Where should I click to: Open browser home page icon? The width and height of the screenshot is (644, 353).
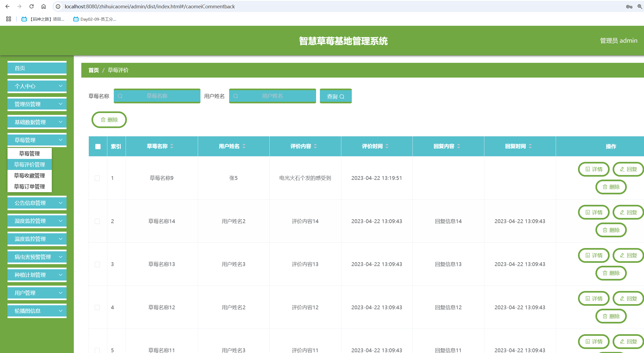pyautogui.click(x=43, y=6)
